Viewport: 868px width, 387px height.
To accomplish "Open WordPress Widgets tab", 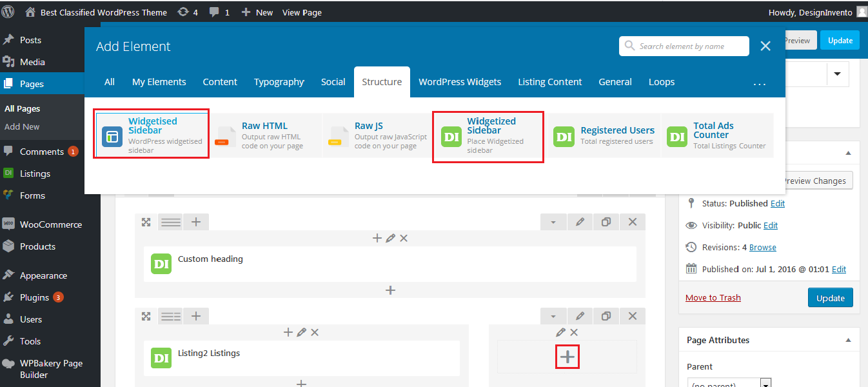I will coord(460,82).
